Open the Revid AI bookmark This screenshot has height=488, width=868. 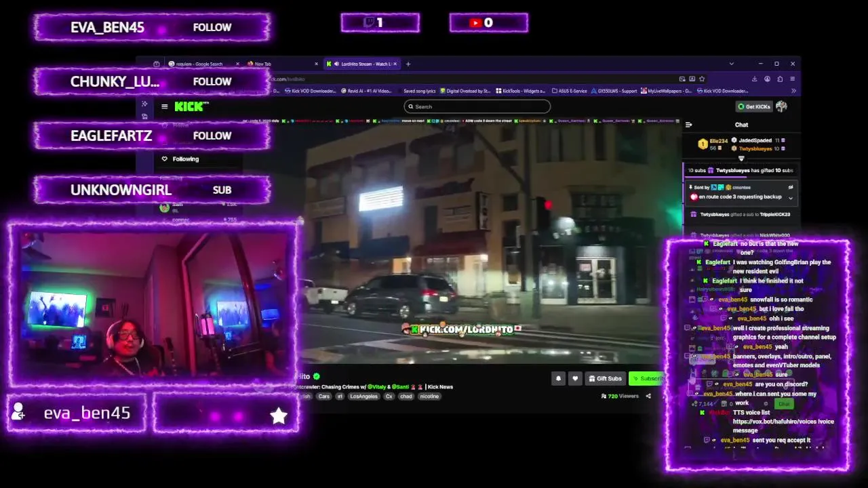367,91
